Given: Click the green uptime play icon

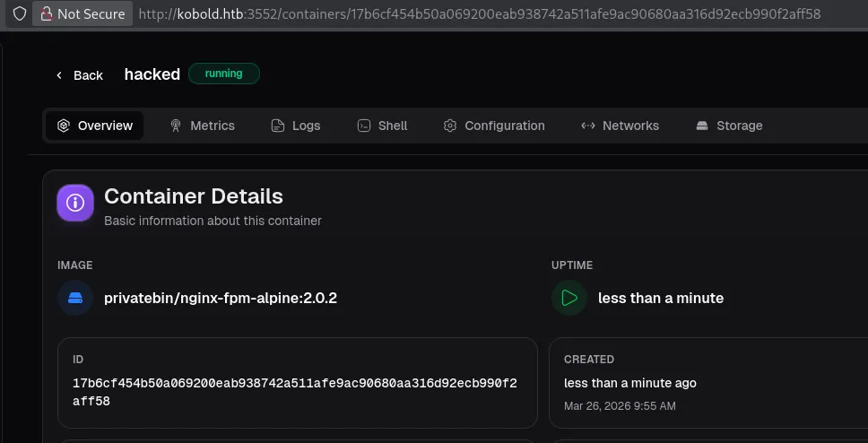Looking at the screenshot, I should pos(569,298).
